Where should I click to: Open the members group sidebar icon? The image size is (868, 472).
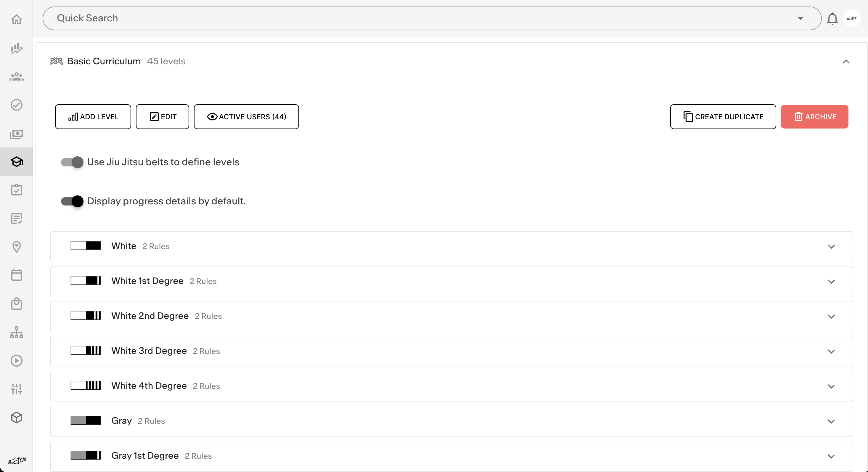click(x=16, y=76)
